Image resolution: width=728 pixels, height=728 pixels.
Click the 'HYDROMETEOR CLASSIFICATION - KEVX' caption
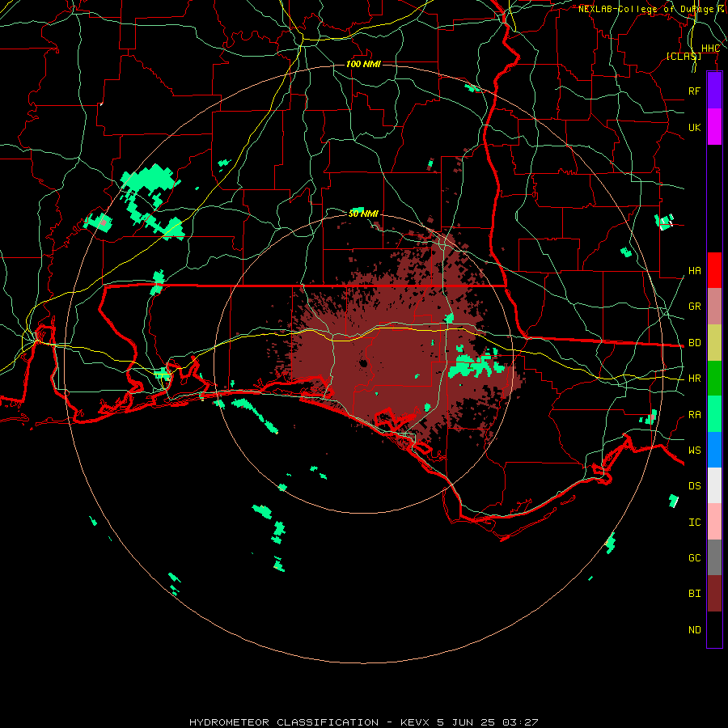tap(311, 722)
